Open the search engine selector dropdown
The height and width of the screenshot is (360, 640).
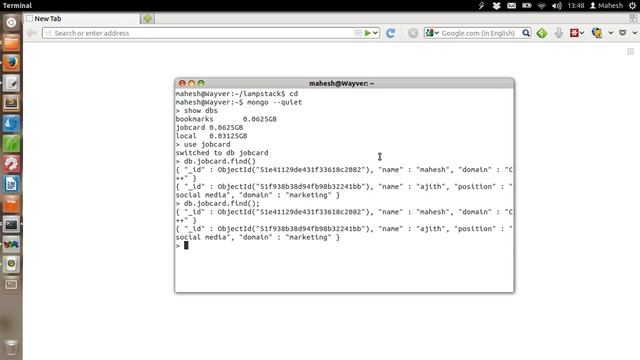[432, 33]
